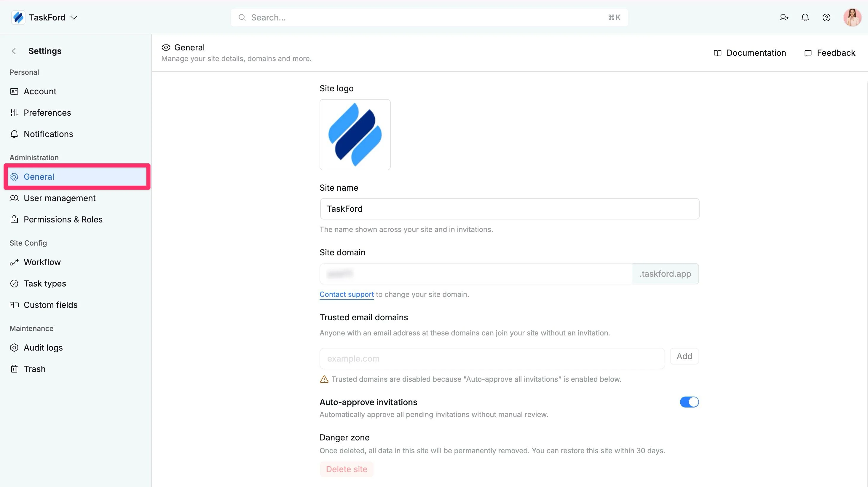
Task: Open the user avatar profile picture
Action: point(852,17)
